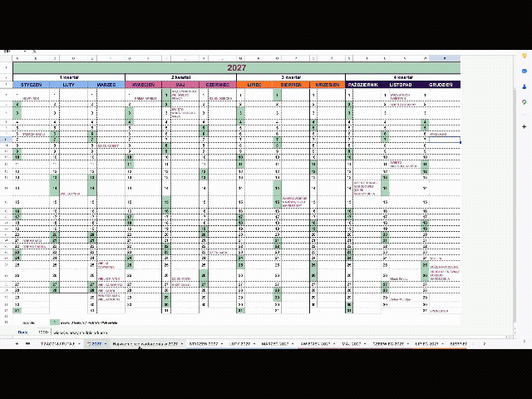The width and height of the screenshot is (532, 399).
Task: Select the KWIECIEŃ month header
Action: (x=143, y=85)
